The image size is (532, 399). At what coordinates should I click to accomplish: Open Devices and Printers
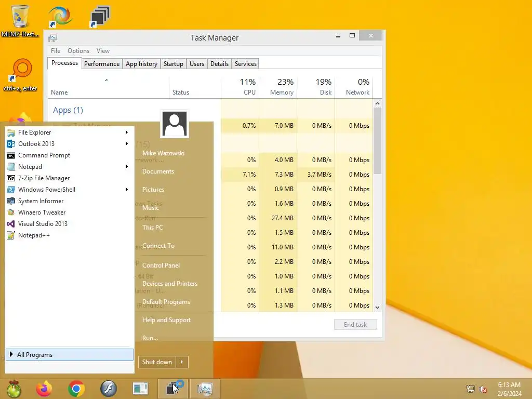[170, 284]
